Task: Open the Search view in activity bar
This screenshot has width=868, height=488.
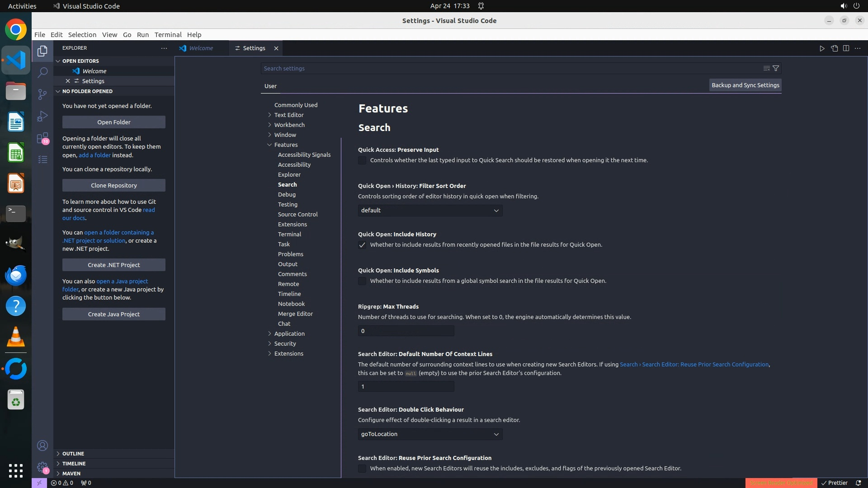Action: (42, 72)
